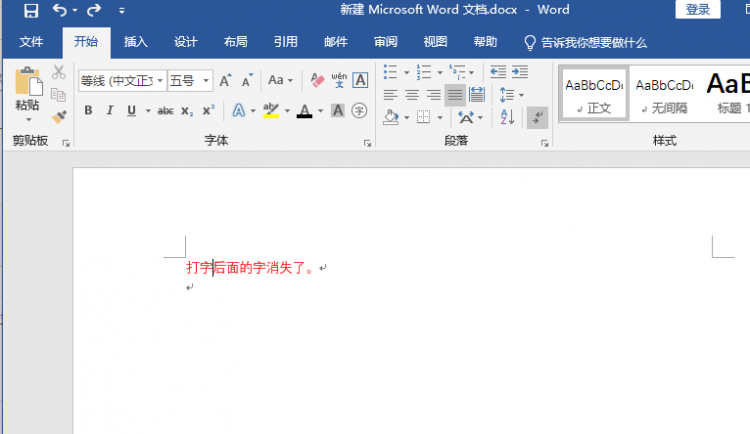Apply yellow text highlight color
This screenshot has height=434, width=750.
click(271, 111)
